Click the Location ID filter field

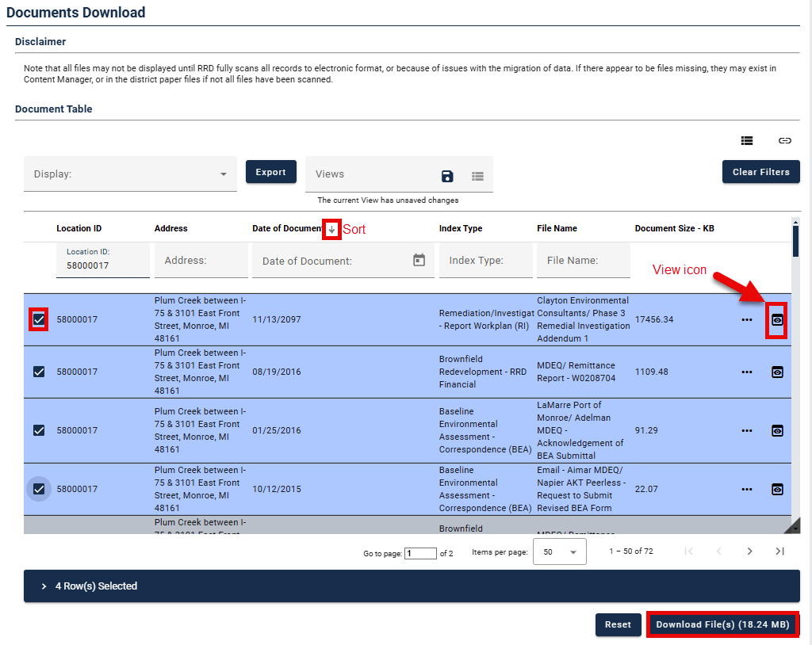[x=102, y=261]
